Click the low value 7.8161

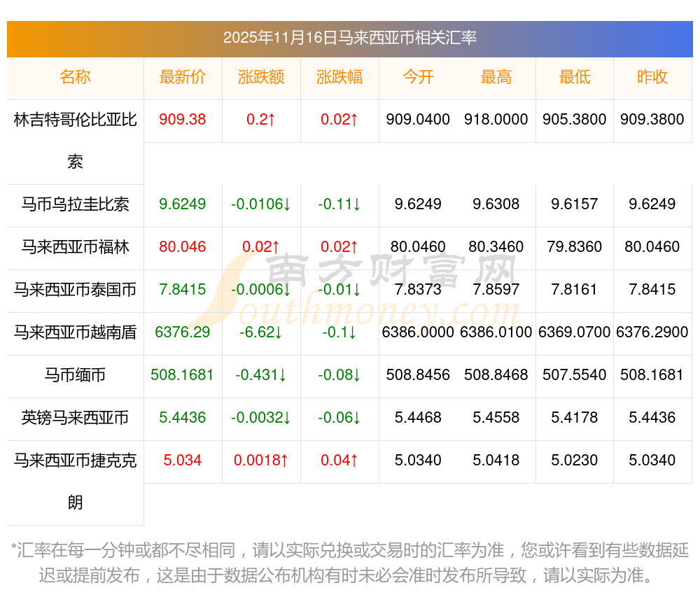575,290
